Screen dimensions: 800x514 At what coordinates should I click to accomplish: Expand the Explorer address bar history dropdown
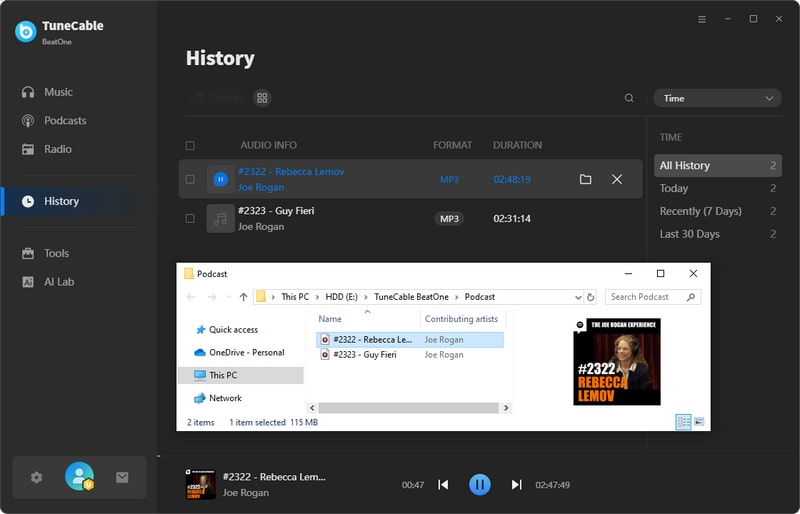pyautogui.click(x=578, y=297)
